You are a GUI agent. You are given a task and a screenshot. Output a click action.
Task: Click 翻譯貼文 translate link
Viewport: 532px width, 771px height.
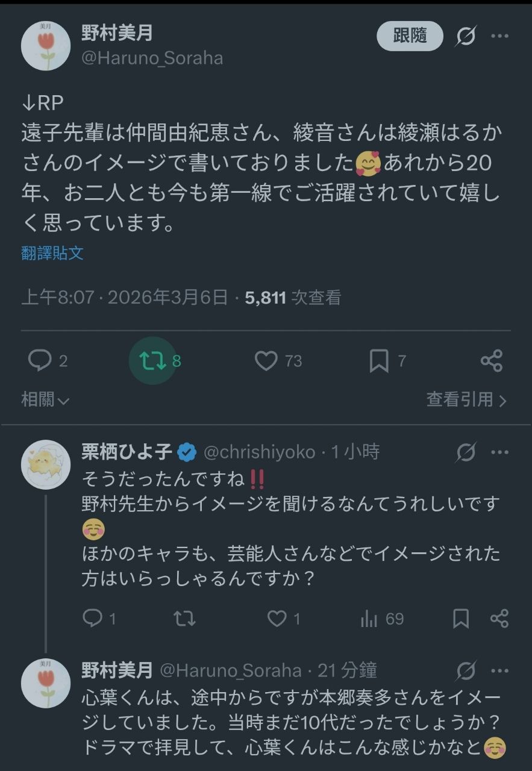[x=52, y=253]
